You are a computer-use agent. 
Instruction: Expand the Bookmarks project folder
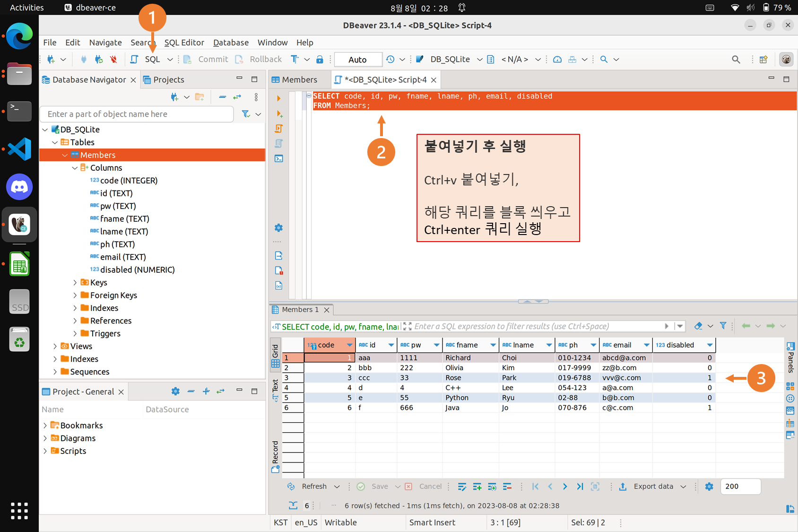[x=45, y=426]
